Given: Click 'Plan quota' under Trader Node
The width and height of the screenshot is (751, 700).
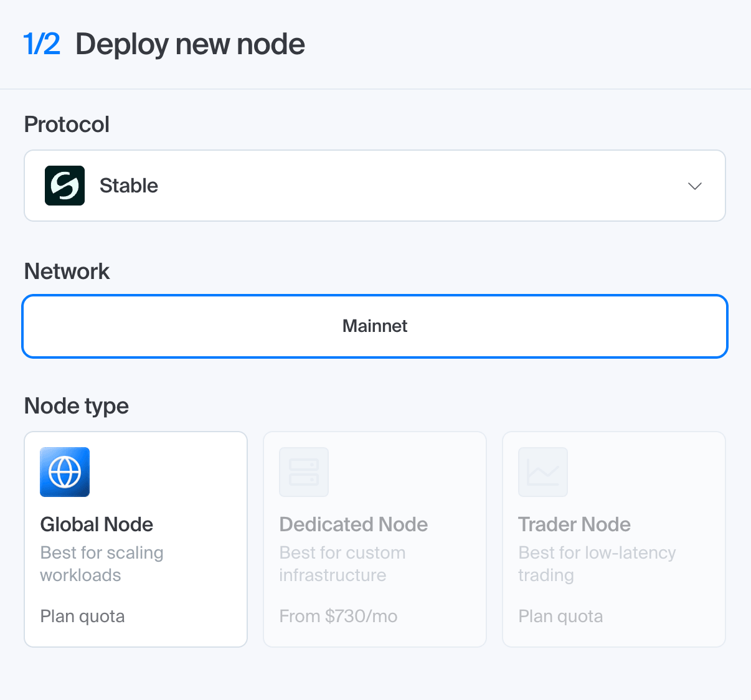Looking at the screenshot, I should [561, 617].
